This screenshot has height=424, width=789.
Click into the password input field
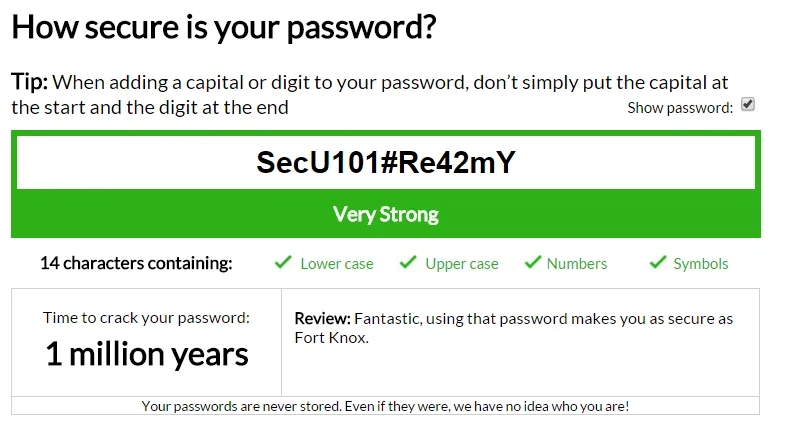click(385, 162)
